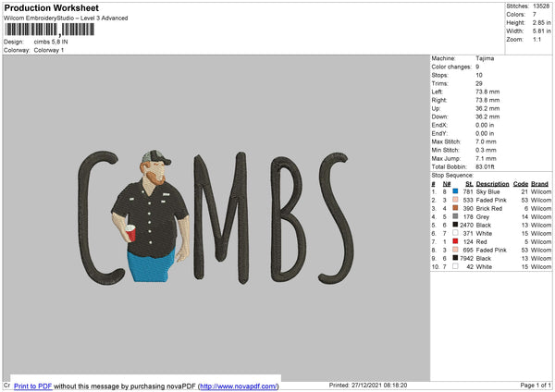Image resolution: width=555 pixels, height=392 pixels.
Task: Click the Print to PDF link
Action: click(33, 386)
